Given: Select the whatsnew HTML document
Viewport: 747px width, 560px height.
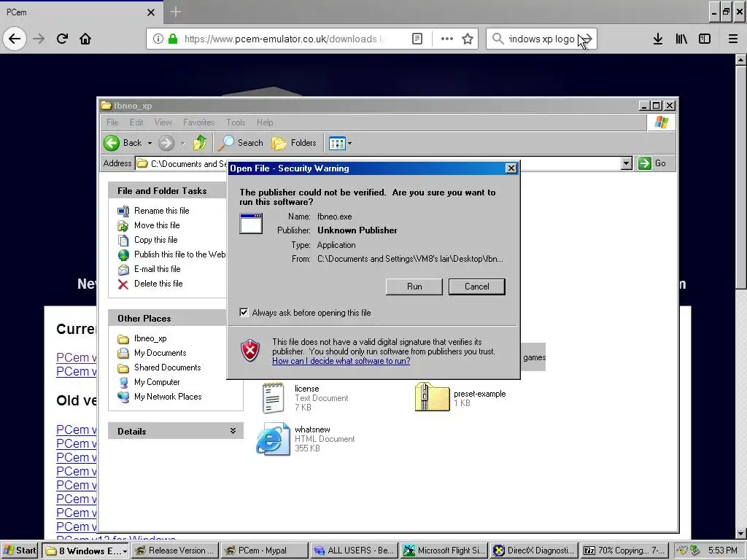Looking at the screenshot, I should (x=306, y=438).
